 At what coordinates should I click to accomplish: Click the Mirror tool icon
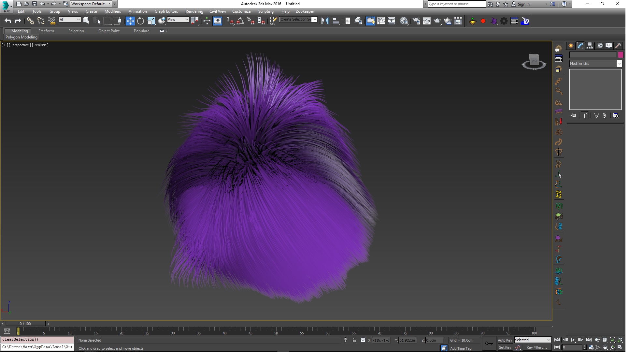point(325,21)
